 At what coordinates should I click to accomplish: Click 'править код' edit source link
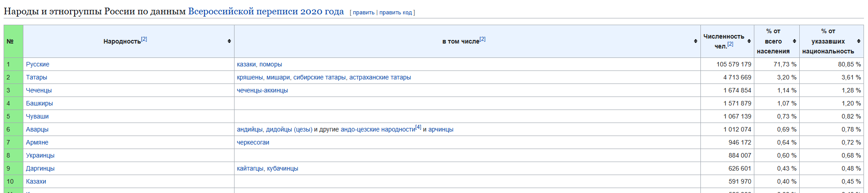tap(395, 13)
